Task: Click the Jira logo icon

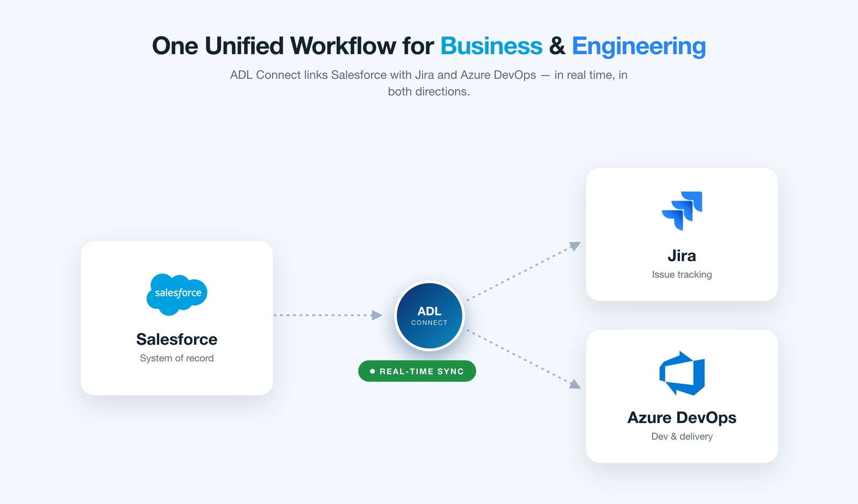Action: 682,211
